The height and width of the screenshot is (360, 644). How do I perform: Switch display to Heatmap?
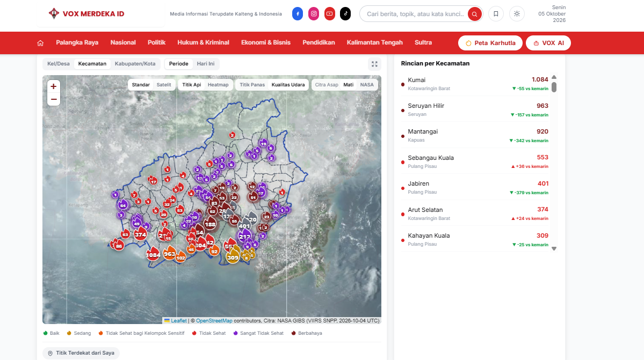point(218,85)
